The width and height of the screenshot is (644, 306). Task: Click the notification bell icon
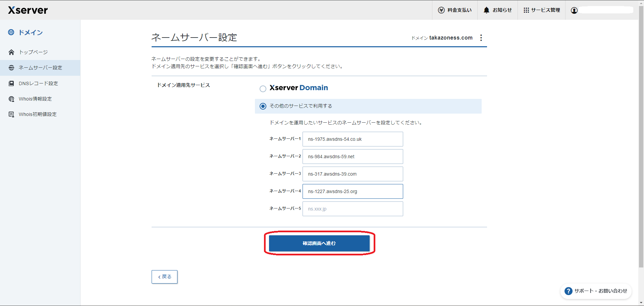[486, 10]
